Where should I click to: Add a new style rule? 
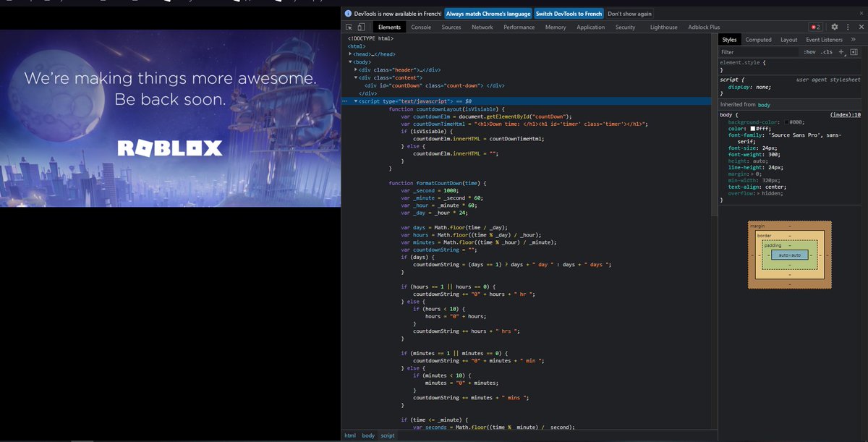842,52
